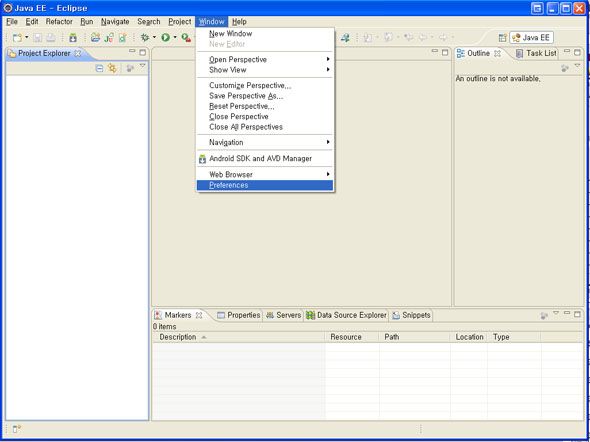Open the Help menu

[239, 22]
